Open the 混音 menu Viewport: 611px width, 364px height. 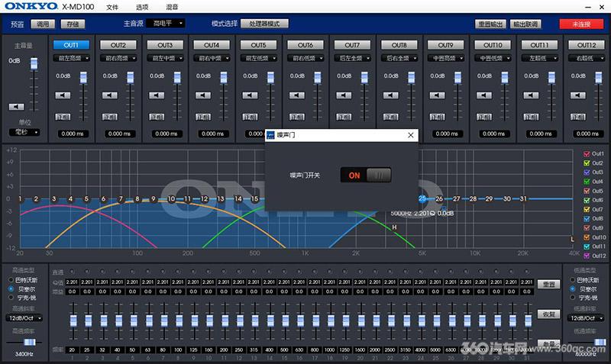[172, 7]
